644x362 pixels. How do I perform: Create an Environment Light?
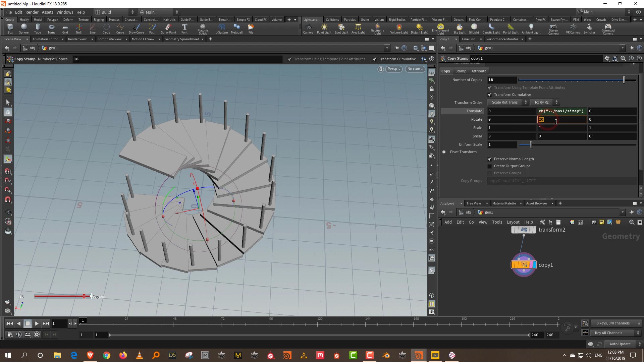[x=440, y=29]
